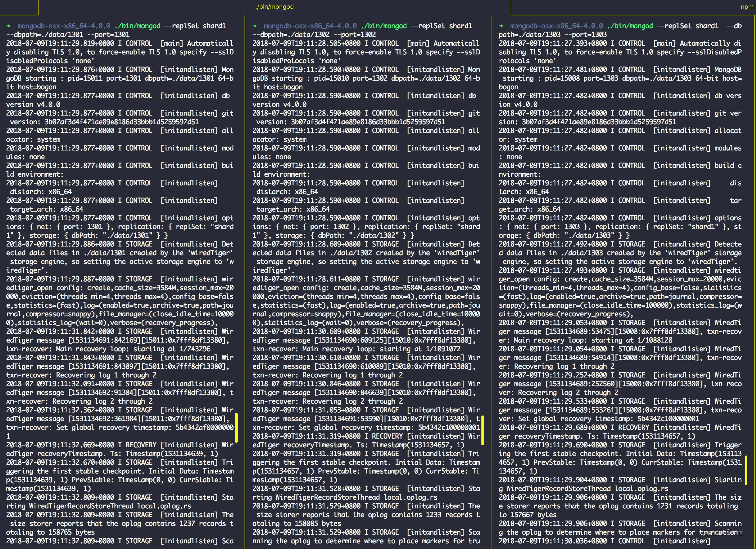
Task: Click recovery loop start '1/1091072'
Action: click(x=444, y=349)
